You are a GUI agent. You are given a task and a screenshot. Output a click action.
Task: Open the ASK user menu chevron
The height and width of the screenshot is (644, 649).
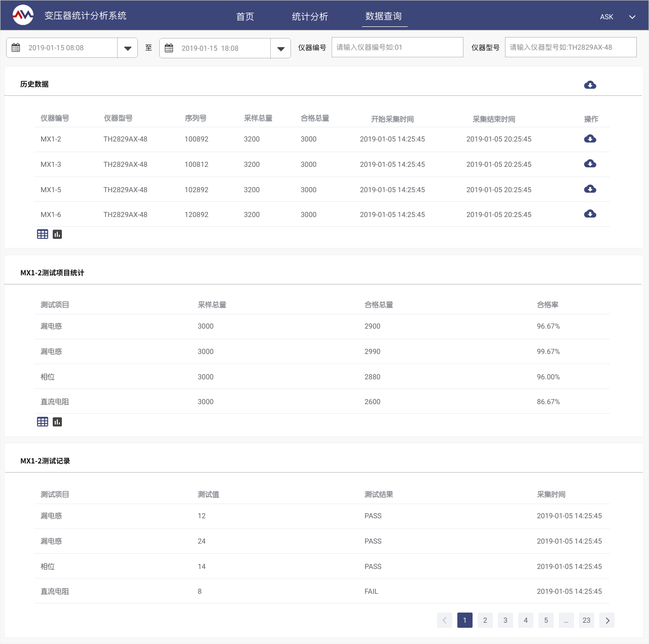pos(632,17)
